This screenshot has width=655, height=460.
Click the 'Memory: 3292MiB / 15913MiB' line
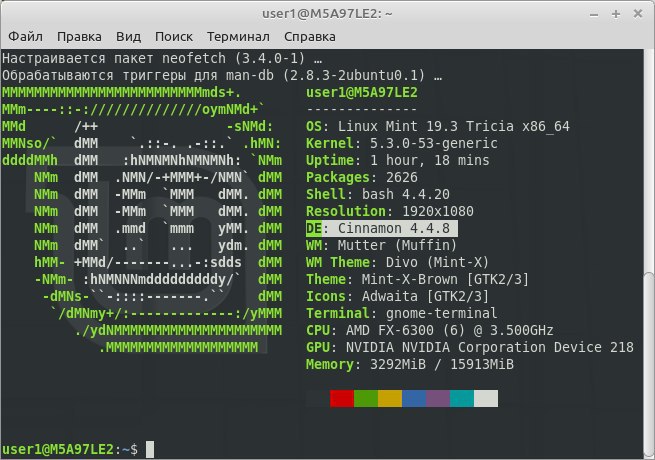(x=410, y=364)
